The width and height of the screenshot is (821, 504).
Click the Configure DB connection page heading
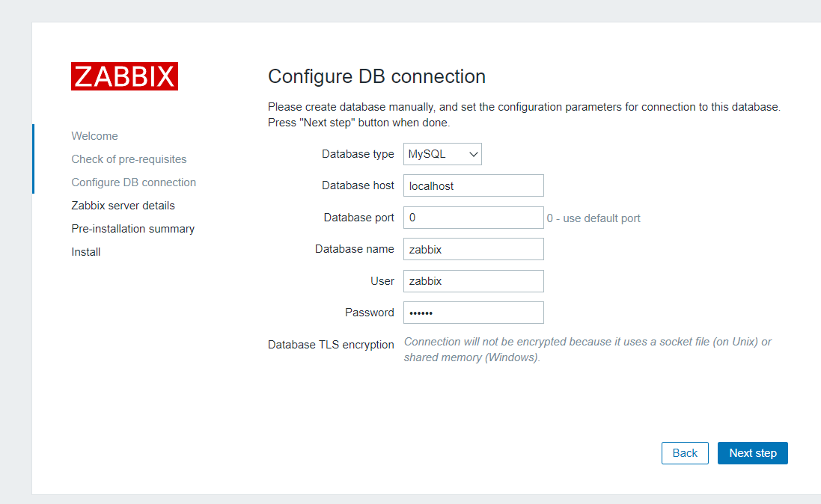[x=376, y=76]
